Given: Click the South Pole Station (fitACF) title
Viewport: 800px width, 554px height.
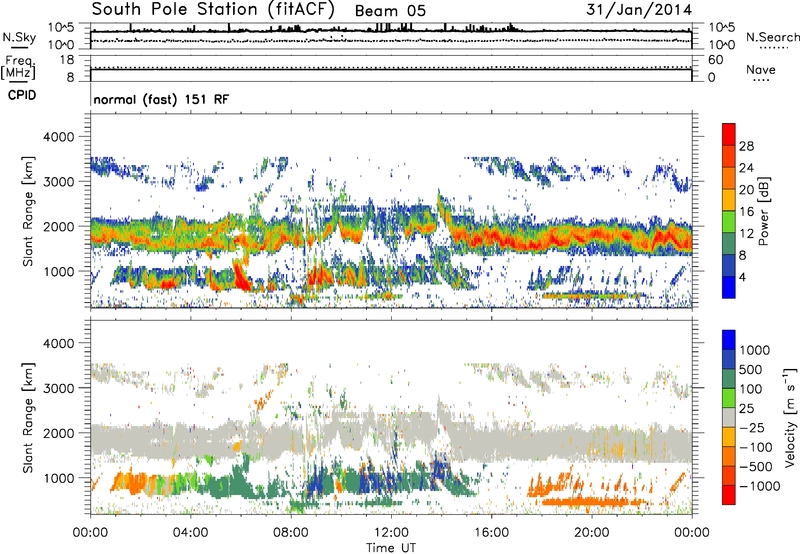Looking at the screenshot, I should 213,9.
